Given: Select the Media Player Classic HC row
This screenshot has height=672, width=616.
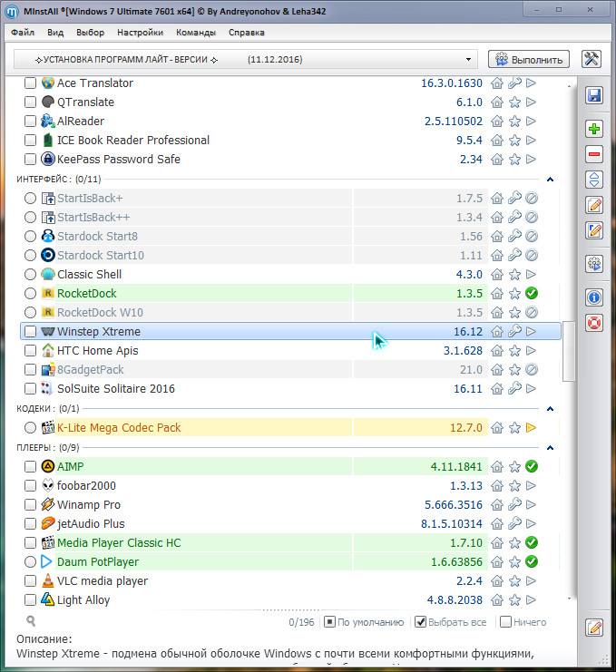Looking at the screenshot, I should pos(290,542).
